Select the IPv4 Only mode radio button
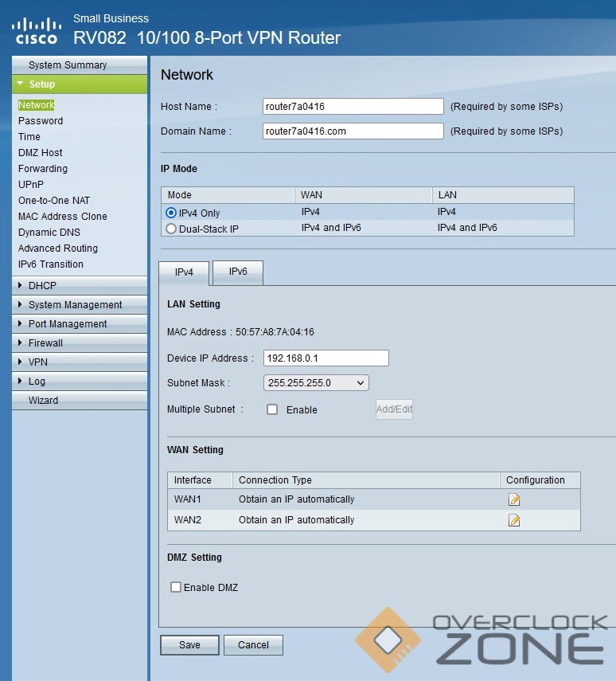 click(171, 213)
